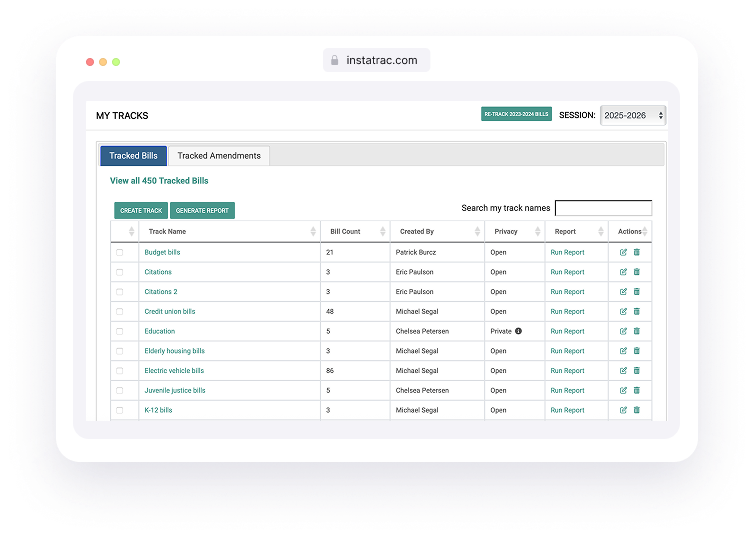Edit the Citations track row
754x538 pixels.
click(x=623, y=272)
